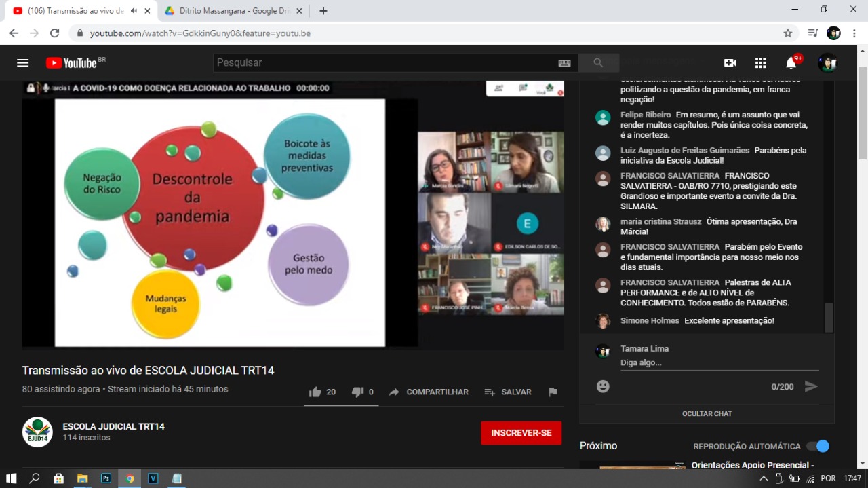Click the INSCREVER-SE subscribe button
Viewport: 868px width, 488px height.
pos(521,433)
